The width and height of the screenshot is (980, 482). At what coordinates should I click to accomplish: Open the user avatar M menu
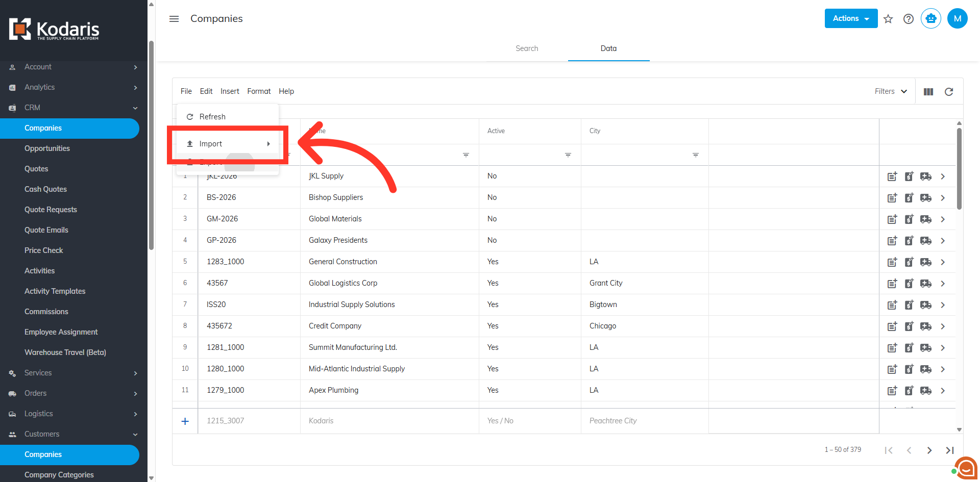click(x=958, y=18)
